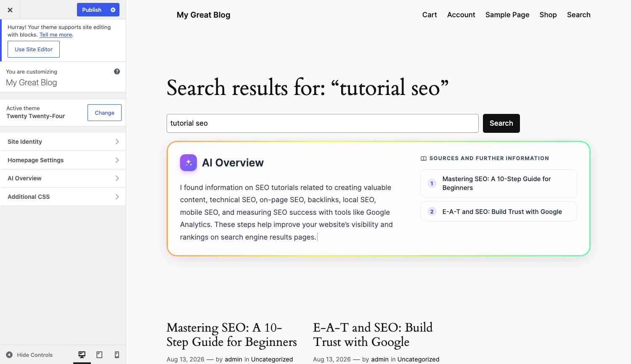Click the help question mark icon
This screenshot has width=631, height=364.
point(117,71)
